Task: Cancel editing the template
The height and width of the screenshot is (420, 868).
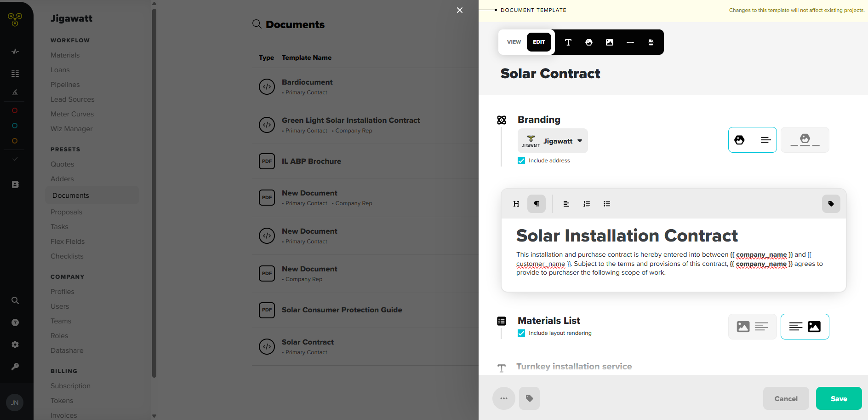Action: [786, 398]
